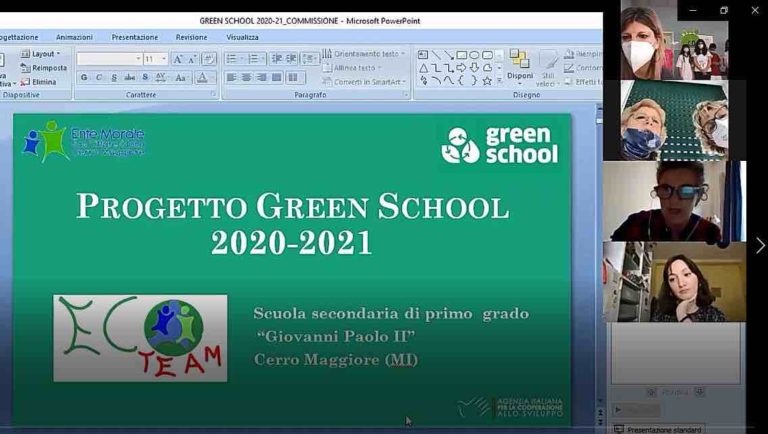768x434 pixels.
Task: Open the font name combo box
Action: click(x=109, y=59)
